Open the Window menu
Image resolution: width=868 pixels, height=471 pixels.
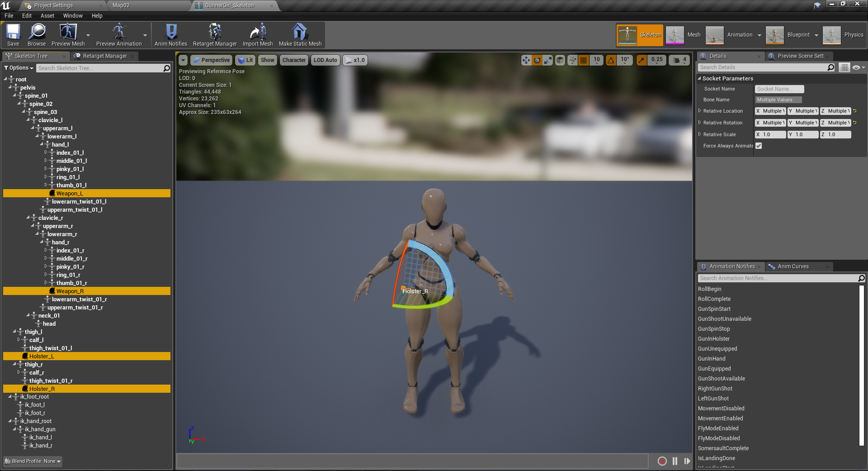click(73, 16)
